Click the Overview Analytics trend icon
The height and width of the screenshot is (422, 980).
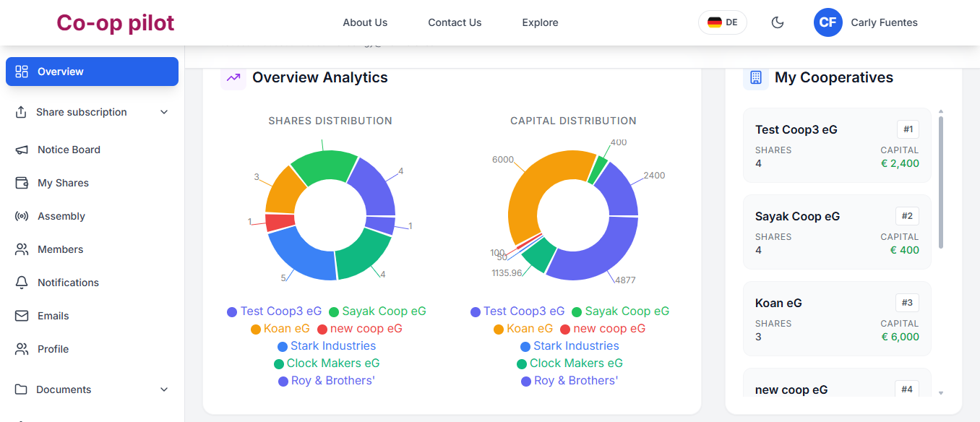[233, 77]
